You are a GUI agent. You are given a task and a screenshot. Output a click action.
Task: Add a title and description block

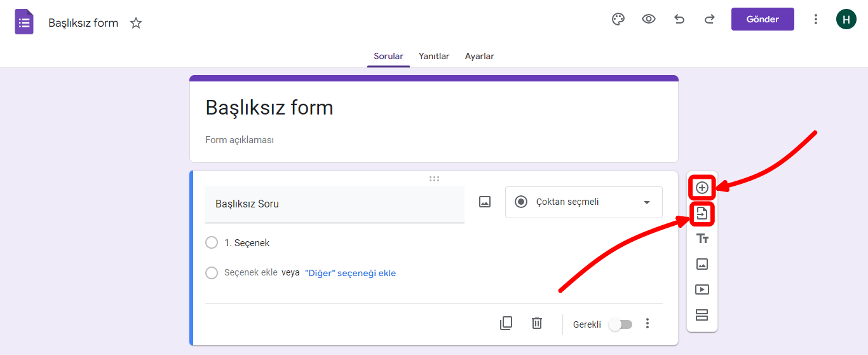pos(702,239)
